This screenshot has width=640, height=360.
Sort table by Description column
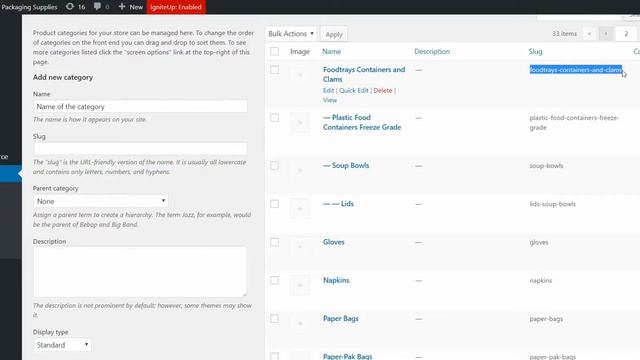click(432, 51)
